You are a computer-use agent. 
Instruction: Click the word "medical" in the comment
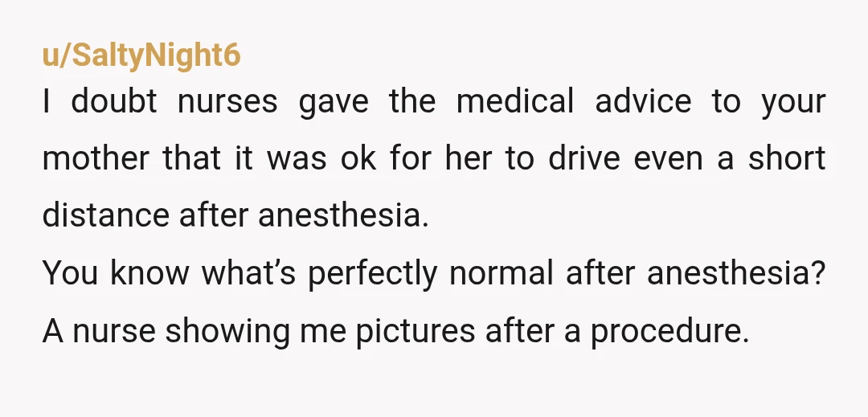pos(515,101)
